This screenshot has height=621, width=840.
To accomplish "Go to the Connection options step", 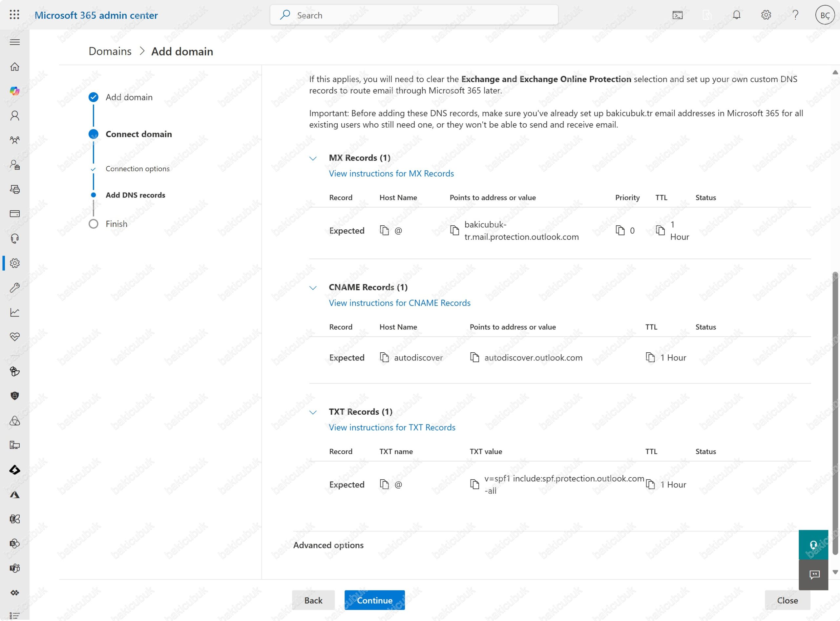I will pos(137,169).
